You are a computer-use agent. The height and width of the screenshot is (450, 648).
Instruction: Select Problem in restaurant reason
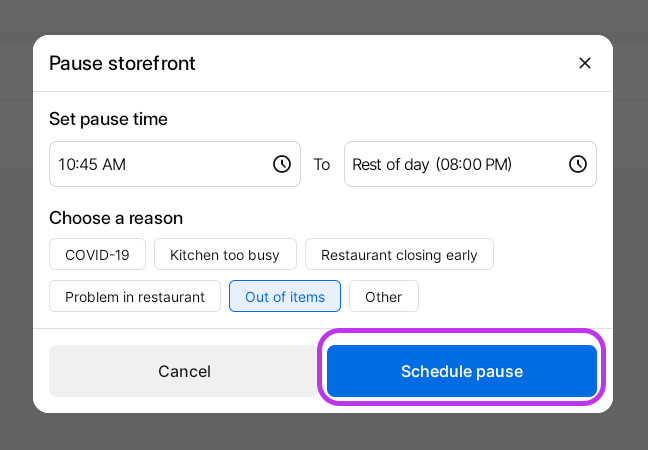coord(135,297)
